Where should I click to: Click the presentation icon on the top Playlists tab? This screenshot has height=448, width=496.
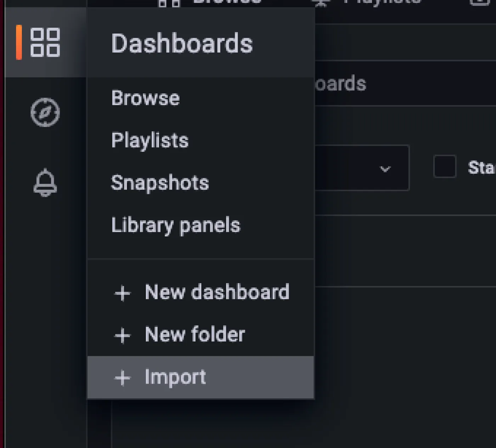tap(321, 3)
